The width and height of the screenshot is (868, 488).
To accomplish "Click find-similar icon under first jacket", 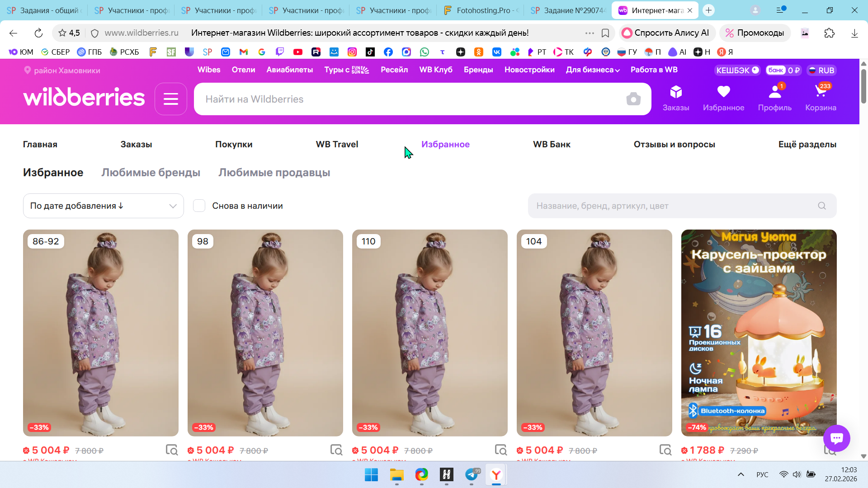I will (x=171, y=450).
